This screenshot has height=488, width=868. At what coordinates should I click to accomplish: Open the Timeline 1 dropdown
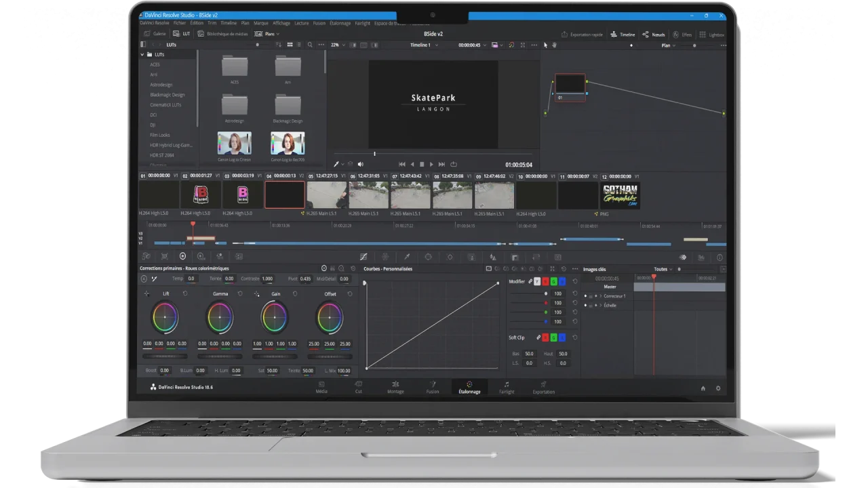tap(424, 45)
